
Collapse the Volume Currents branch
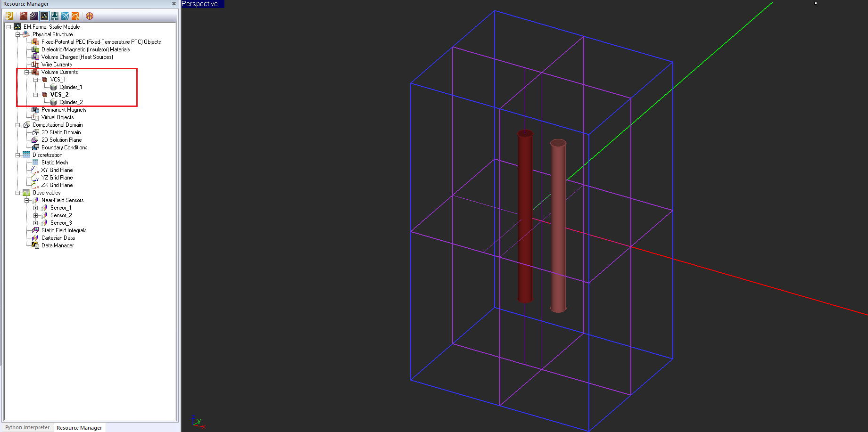(27, 72)
